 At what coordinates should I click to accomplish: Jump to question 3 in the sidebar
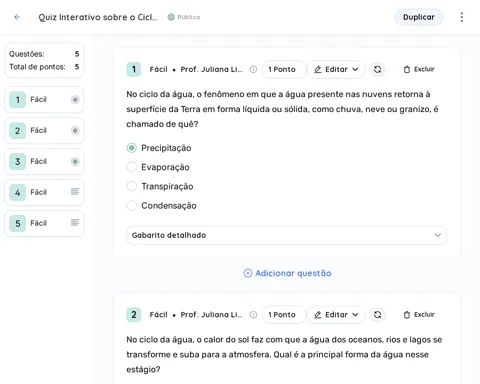44,161
